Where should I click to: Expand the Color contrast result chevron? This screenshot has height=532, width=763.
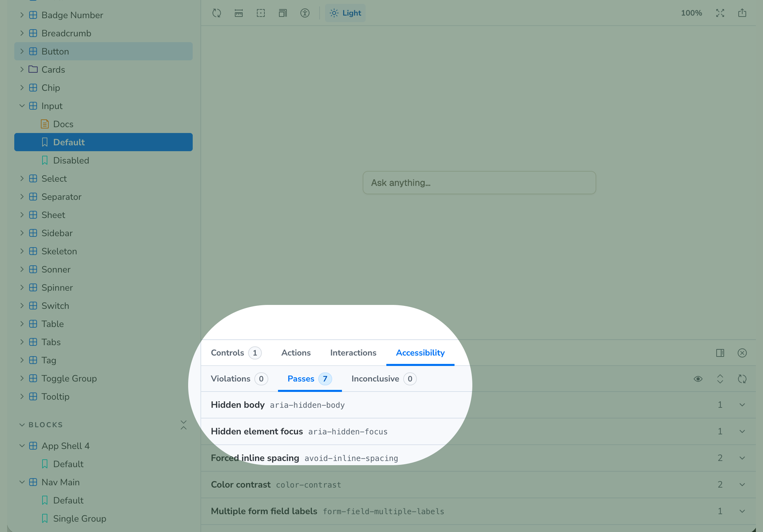pos(742,485)
